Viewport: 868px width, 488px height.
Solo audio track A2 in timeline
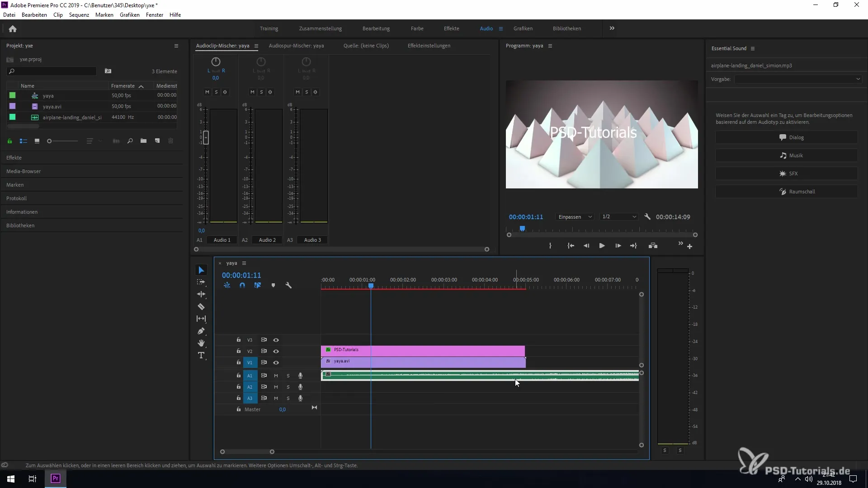pos(288,387)
